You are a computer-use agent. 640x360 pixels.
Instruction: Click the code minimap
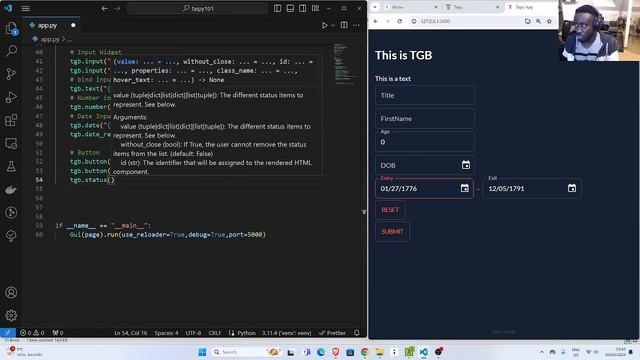click(x=344, y=64)
